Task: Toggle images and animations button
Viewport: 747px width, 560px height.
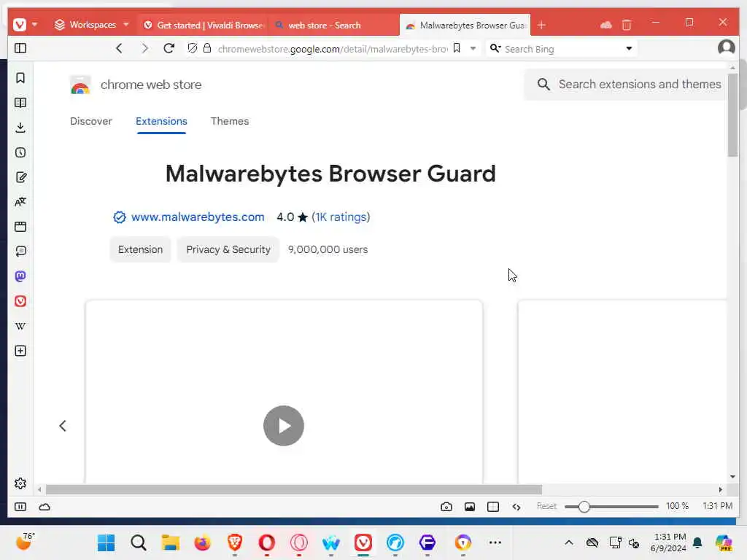Action: (x=470, y=507)
